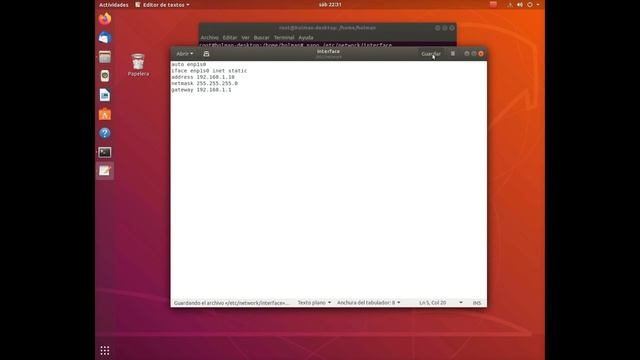Minimize the terminal window behind gedit

tap(438, 28)
